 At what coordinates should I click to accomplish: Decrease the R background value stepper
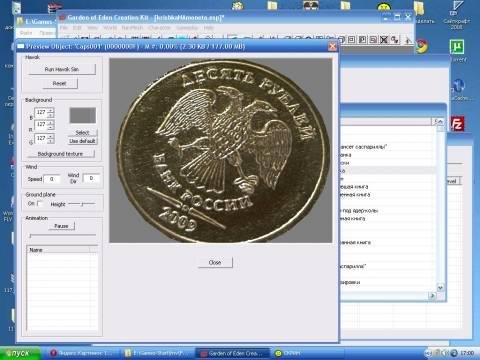click(51, 127)
